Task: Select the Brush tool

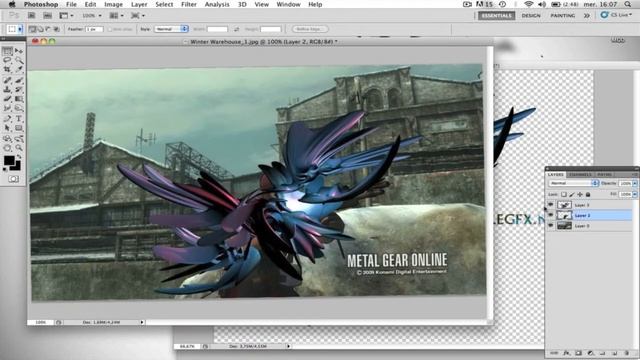Action: pos(19,80)
